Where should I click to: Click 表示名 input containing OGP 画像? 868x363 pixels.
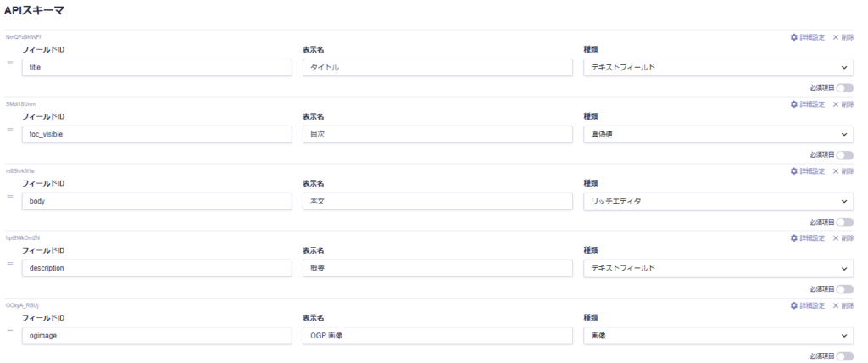(437, 336)
